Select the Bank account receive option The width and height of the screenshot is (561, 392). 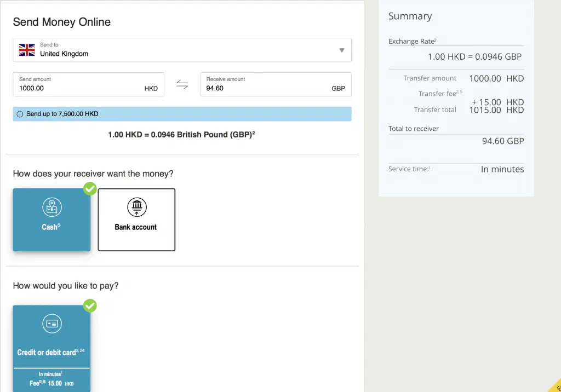coord(136,220)
